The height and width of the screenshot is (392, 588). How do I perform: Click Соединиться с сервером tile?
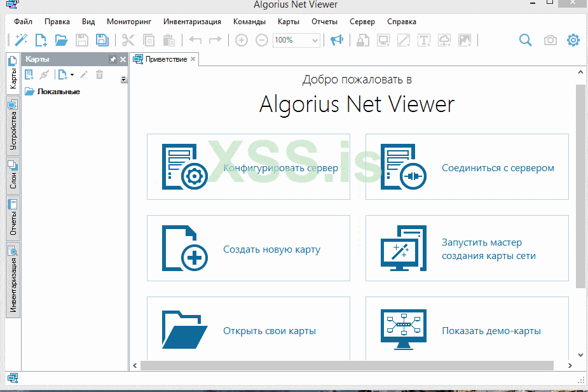(467, 167)
